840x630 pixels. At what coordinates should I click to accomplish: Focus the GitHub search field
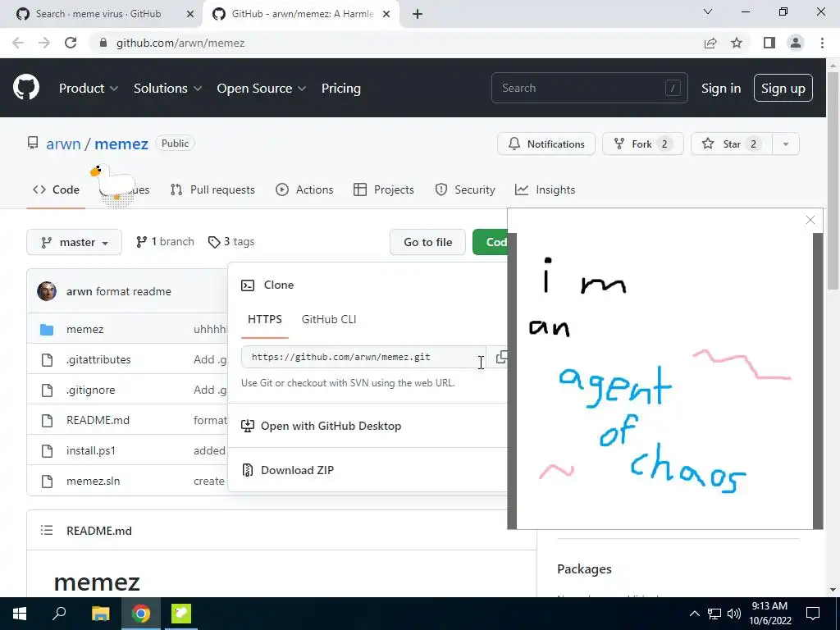tap(589, 88)
